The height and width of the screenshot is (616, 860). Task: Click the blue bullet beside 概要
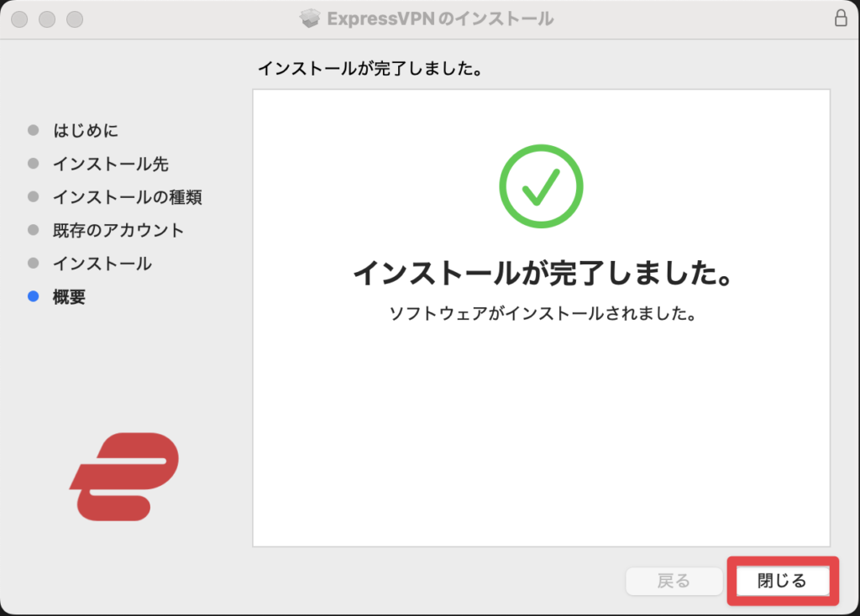(32, 296)
